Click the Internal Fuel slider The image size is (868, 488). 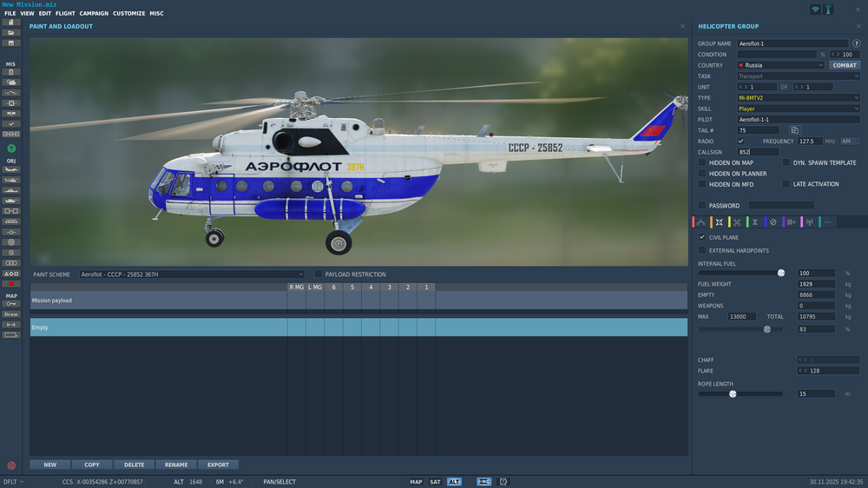[741, 273]
